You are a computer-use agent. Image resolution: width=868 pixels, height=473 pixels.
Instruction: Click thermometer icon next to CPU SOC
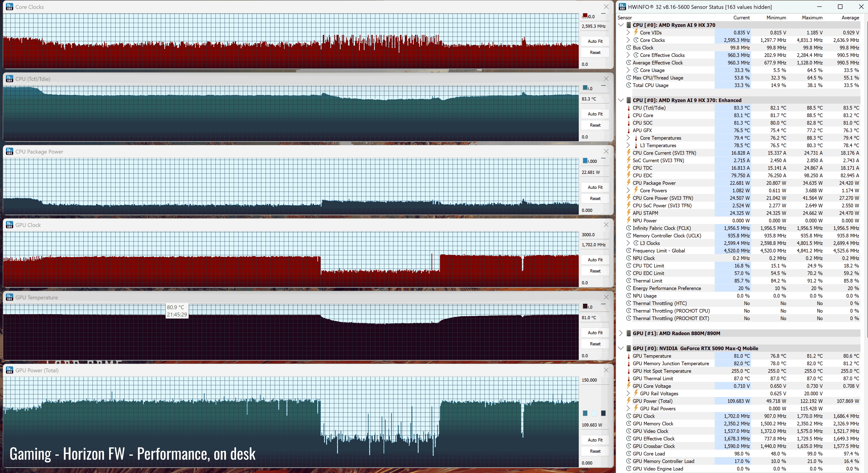[x=628, y=123]
